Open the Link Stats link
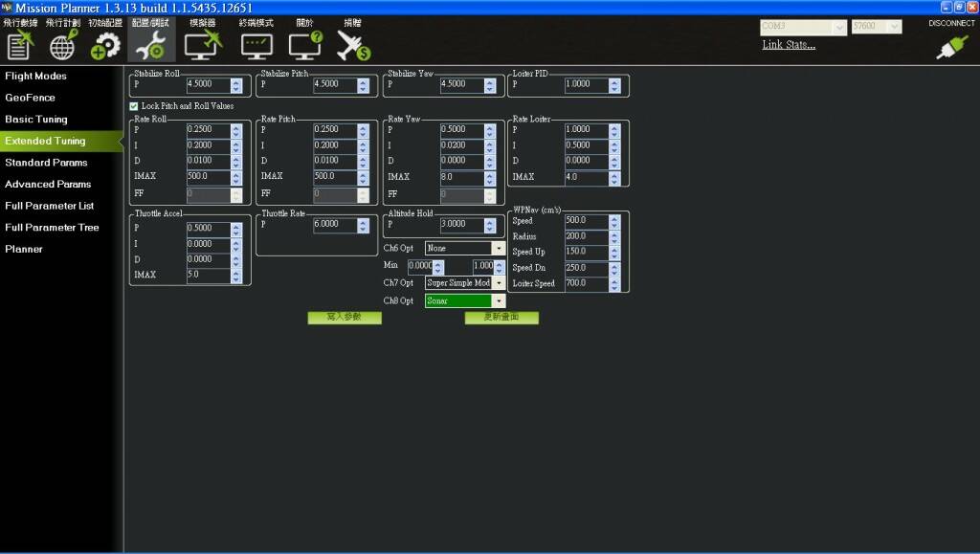Screen dimensions: 980x554 (789, 45)
